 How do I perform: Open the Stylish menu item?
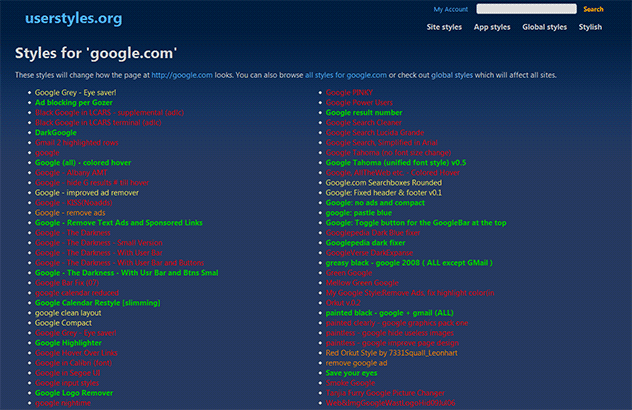[590, 27]
